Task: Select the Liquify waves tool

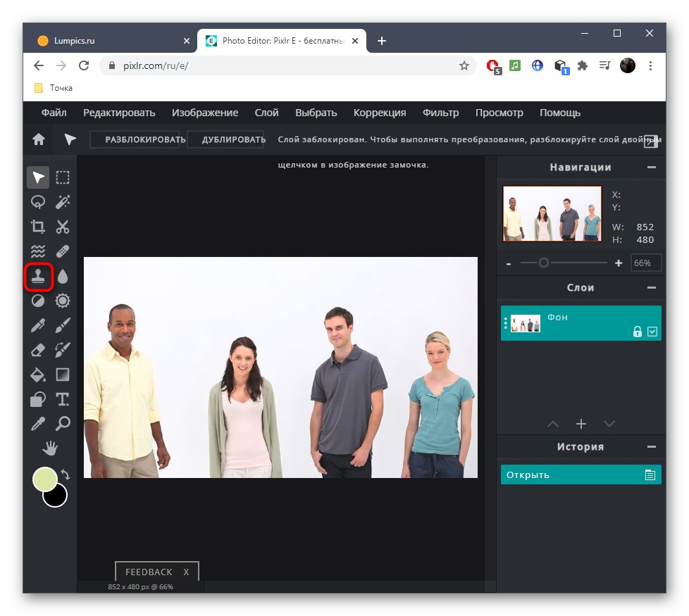Action: click(38, 251)
